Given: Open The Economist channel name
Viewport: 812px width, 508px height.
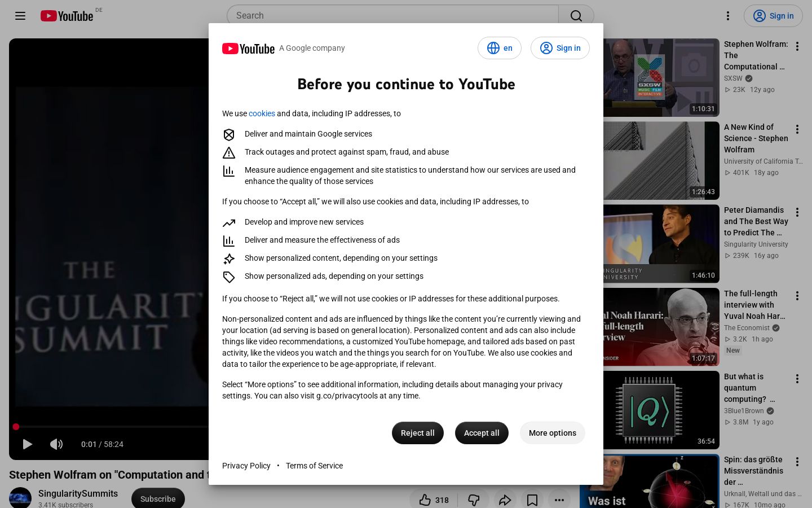Looking at the screenshot, I should pyautogui.click(x=747, y=328).
